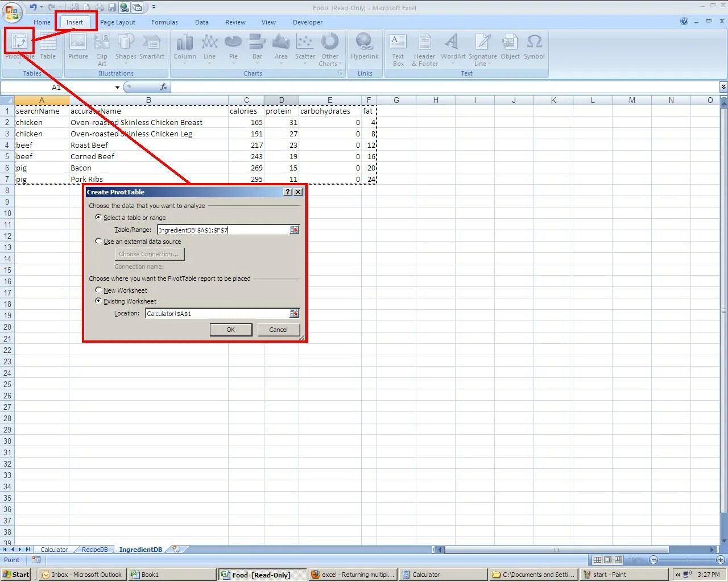The height and width of the screenshot is (582, 728).
Task: Select 'Existing Worksheet' radio option
Action: coord(98,301)
